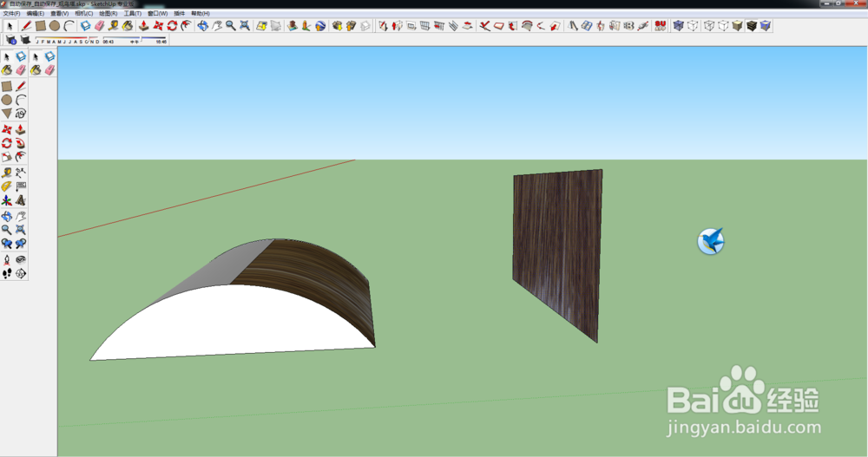Select Scale tool in left toolbar
Image resolution: width=868 pixels, height=457 pixels.
coord(7,157)
